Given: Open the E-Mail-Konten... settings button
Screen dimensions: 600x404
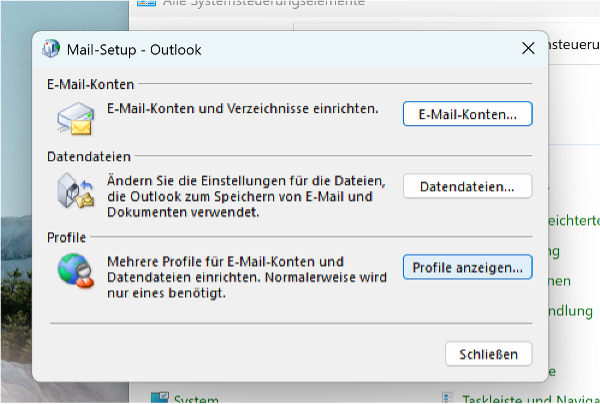Looking at the screenshot, I should [x=467, y=114].
